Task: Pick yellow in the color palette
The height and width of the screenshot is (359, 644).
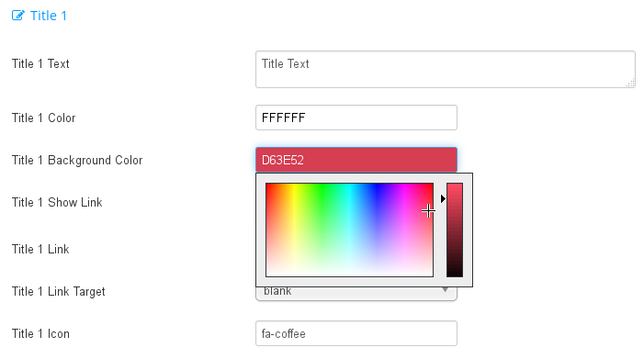Action: pyautogui.click(x=294, y=193)
